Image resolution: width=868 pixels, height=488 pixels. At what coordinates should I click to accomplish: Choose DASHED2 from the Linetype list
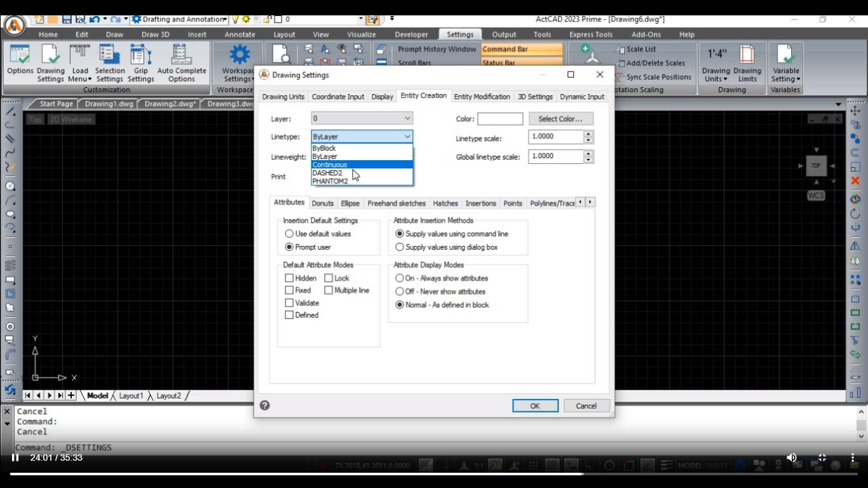(362, 173)
